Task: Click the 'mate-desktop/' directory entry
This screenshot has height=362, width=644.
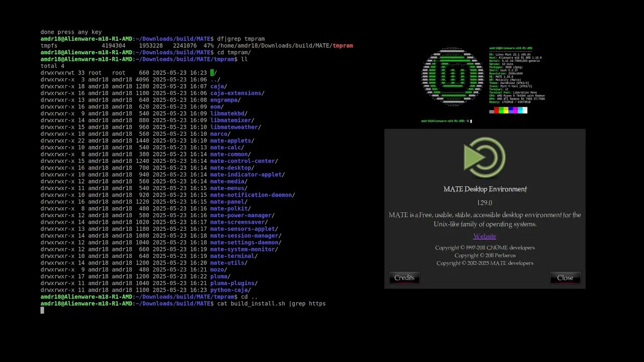Action: point(232,168)
